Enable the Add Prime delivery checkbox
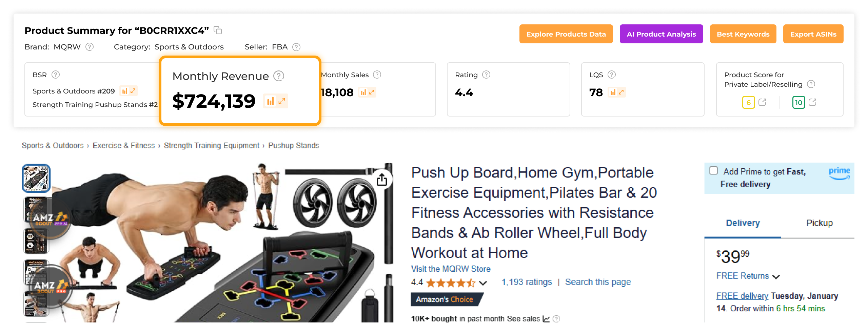868x336 pixels. coord(714,171)
